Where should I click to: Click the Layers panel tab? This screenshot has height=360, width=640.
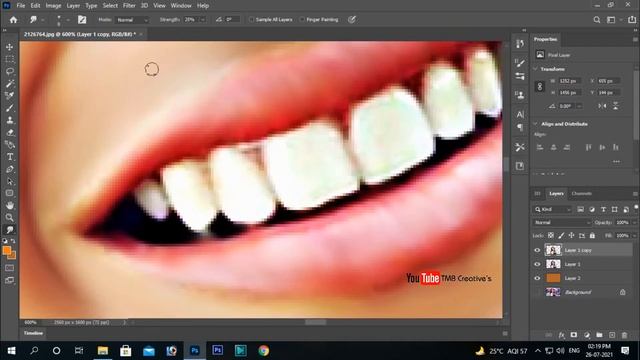pos(556,193)
